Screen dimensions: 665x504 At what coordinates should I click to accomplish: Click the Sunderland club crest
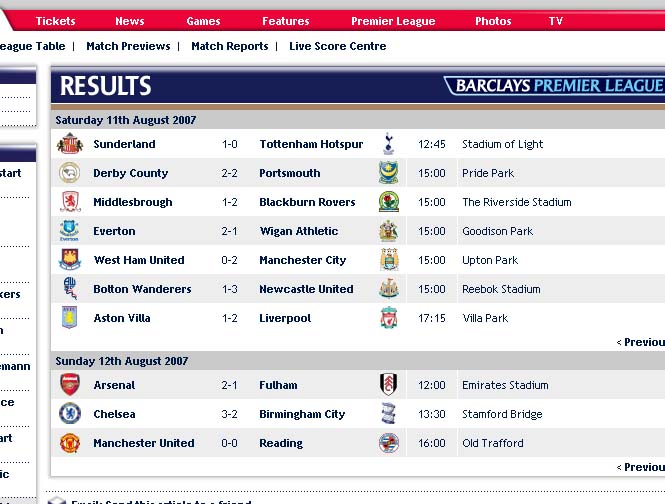pyautogui.click(x=70, y=143)
